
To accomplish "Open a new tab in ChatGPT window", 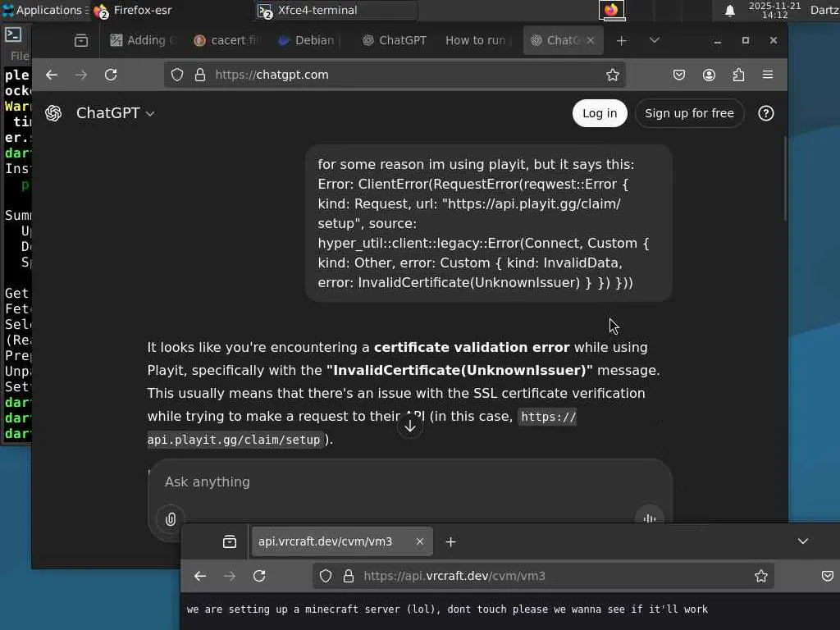I will [622, 41].
